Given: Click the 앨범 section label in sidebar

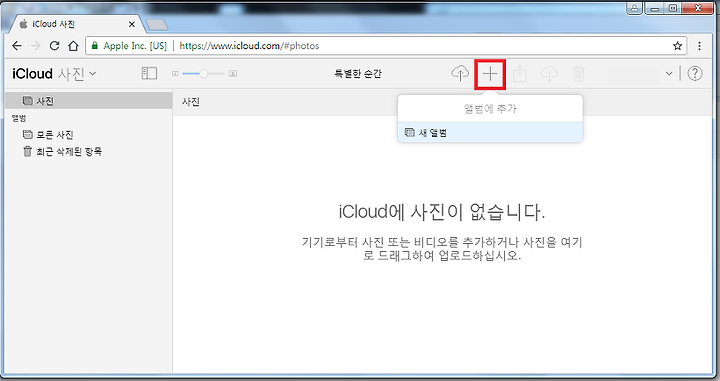Looking at the screenshot, I should click(19, 118).
